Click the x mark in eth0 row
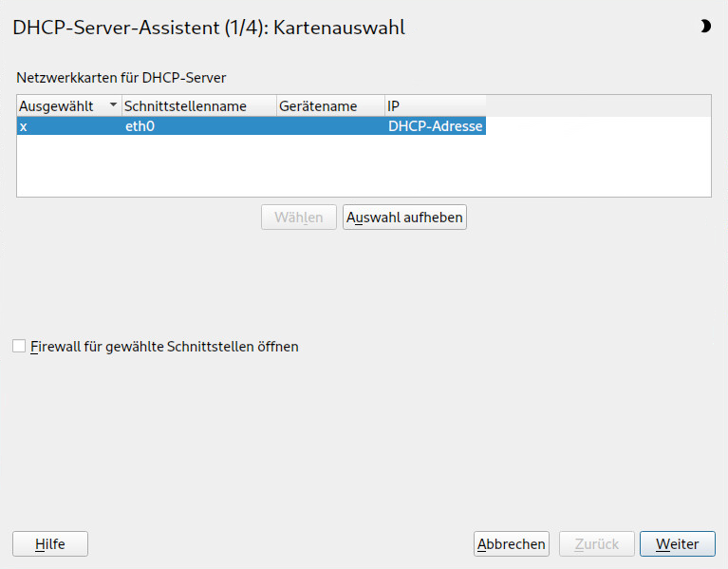The image size is (728, 569). click(x=24, y=126)
